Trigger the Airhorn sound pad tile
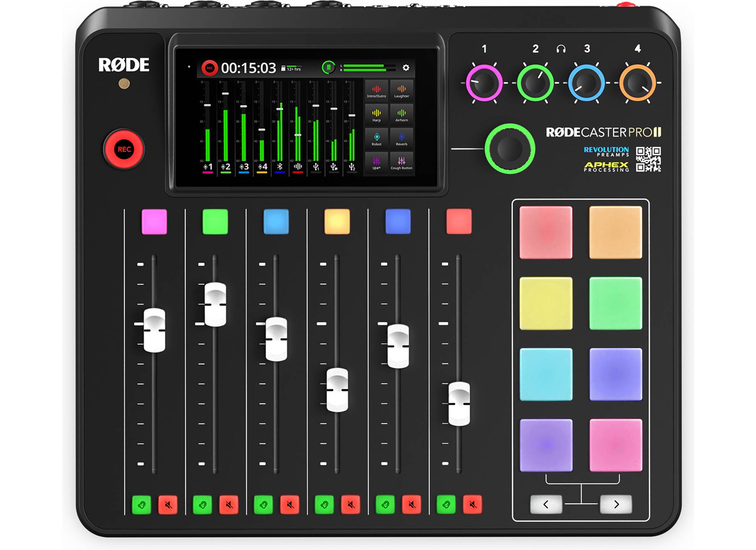 coord(402,115)
